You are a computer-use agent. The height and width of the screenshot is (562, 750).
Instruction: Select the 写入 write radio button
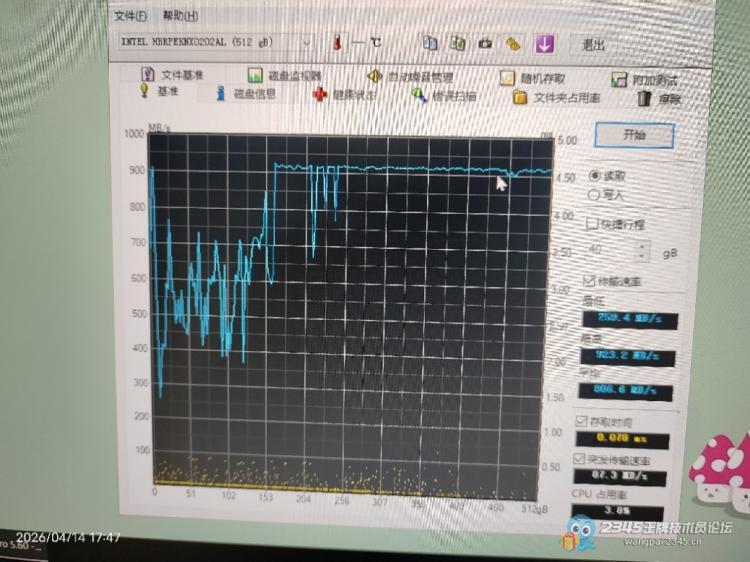(595, 195)
